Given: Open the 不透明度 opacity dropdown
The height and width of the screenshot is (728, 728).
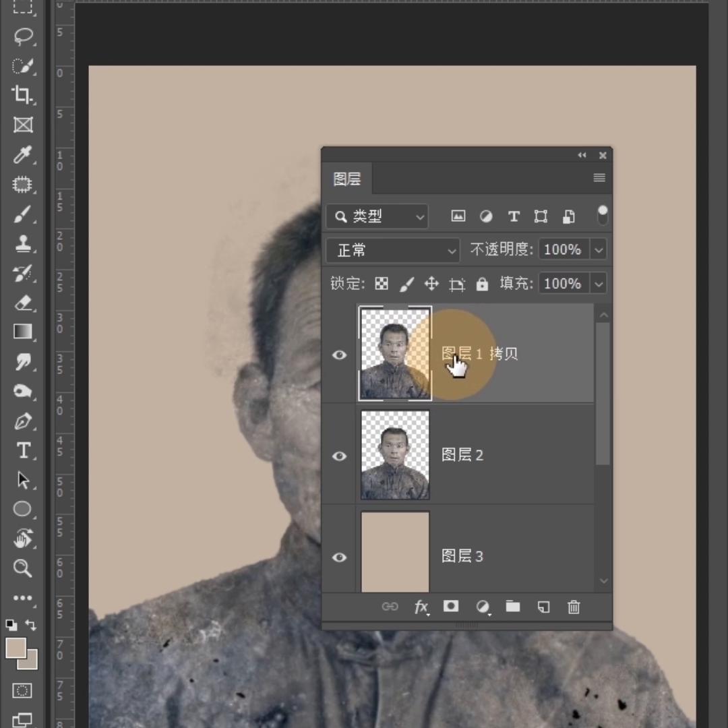Looking at the screenshot, I should [x=598, y=249].
